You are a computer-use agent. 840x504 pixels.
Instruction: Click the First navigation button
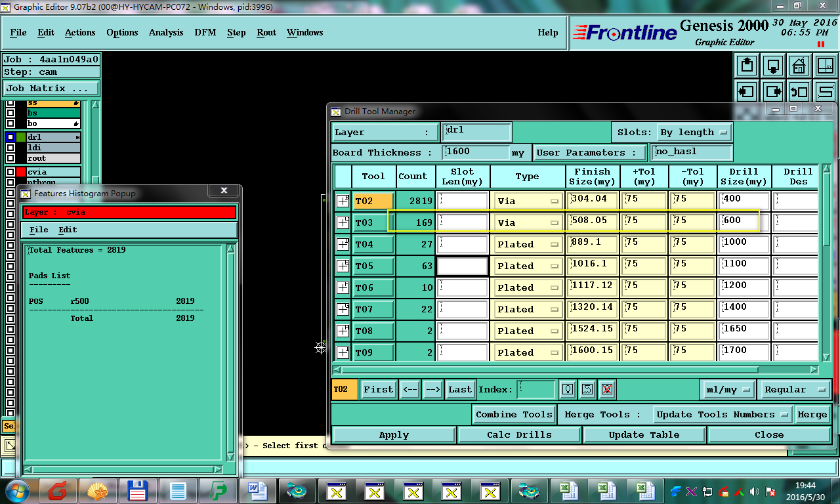[379, 389]
